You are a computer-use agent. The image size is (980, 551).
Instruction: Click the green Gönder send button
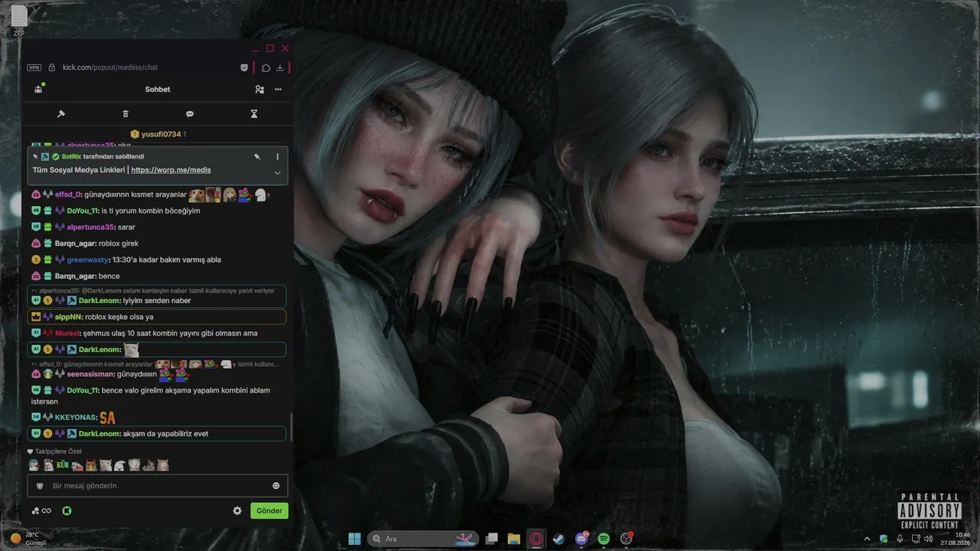coord(269,510)
